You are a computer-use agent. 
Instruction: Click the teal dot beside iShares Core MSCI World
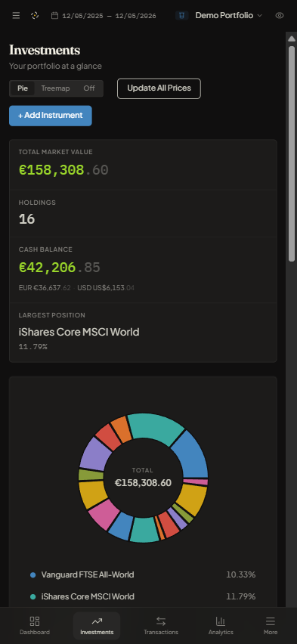(32, 597)
